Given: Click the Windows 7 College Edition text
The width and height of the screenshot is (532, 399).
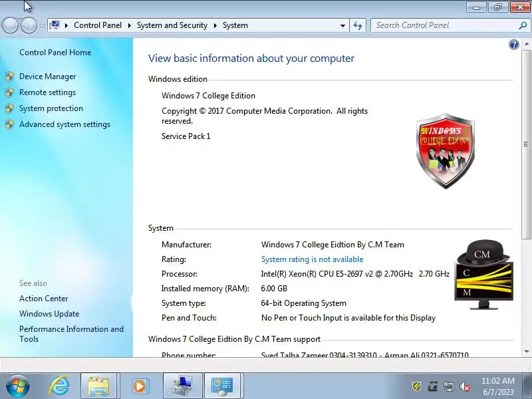Looking at the screenshot, I should point(208,96).
